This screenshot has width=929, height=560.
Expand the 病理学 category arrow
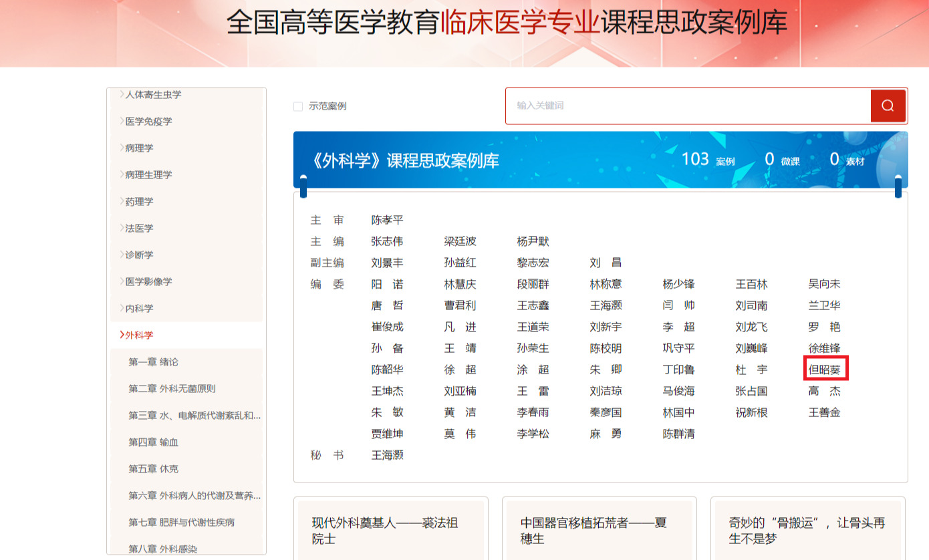(122, 148)
